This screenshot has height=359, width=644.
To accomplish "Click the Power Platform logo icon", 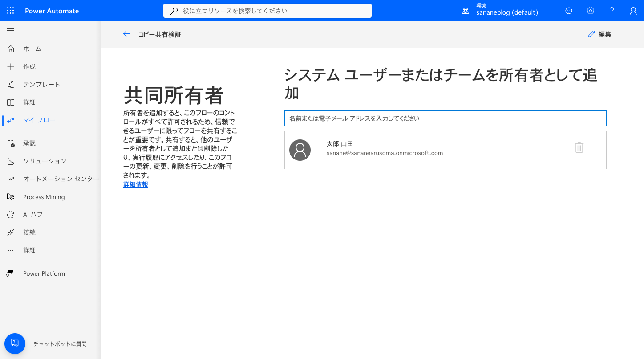I will coord(10,273).
